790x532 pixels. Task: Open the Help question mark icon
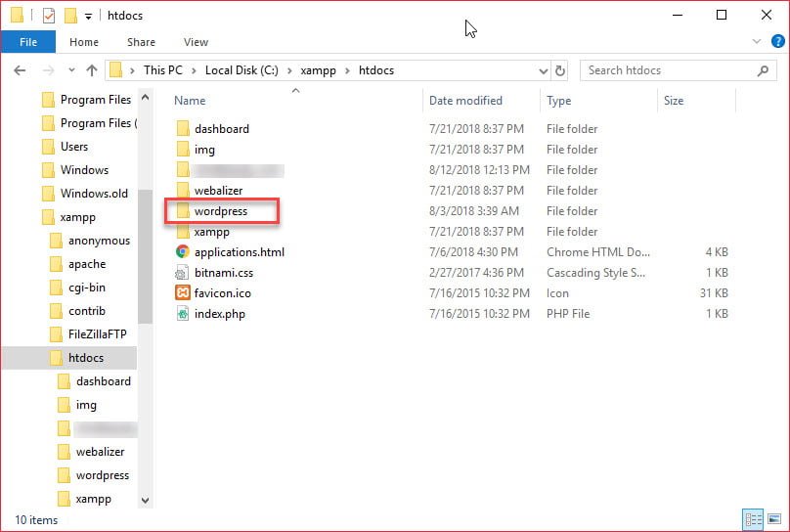pyautogui.click(x=776, y=42)
